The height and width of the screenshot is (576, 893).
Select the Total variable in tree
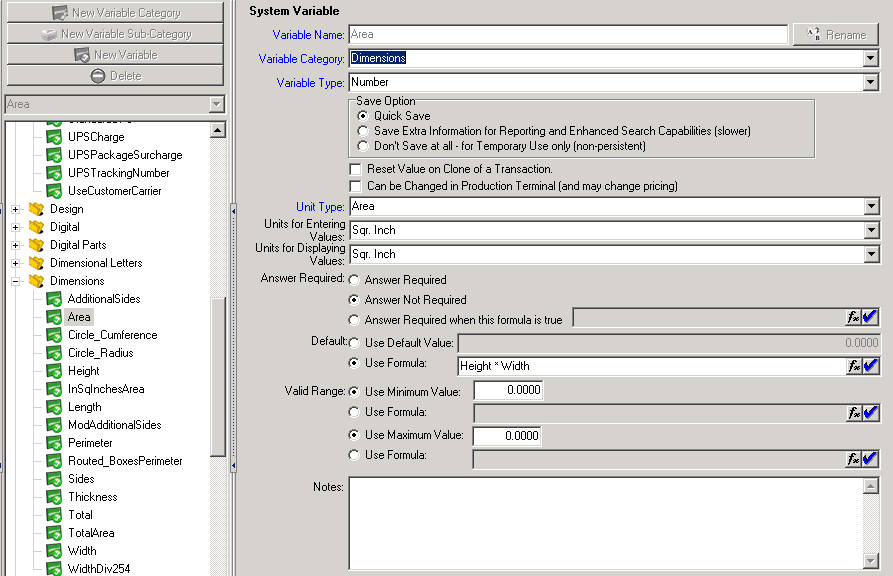80,515
